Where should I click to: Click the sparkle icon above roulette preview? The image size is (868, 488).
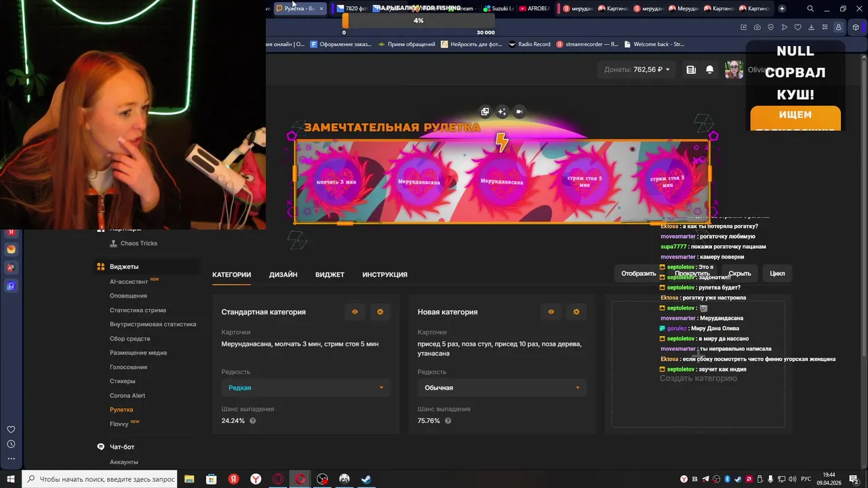(502, 112)
